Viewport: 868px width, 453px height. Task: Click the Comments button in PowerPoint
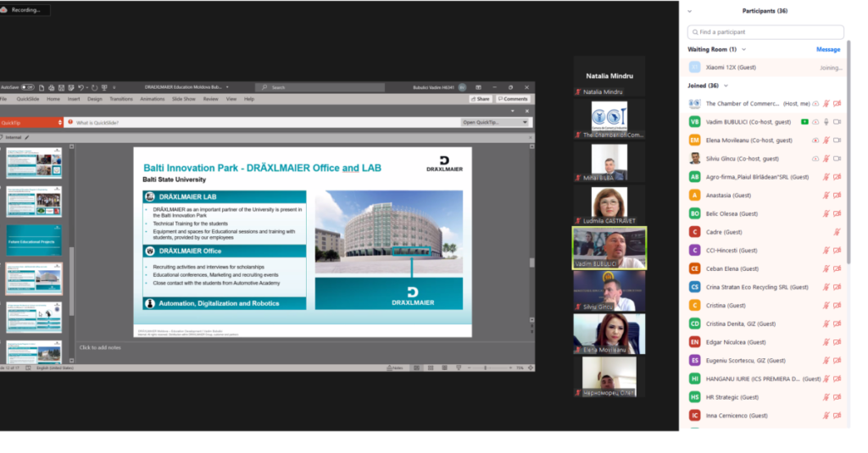pyautogui.click(x=513, y=99)
